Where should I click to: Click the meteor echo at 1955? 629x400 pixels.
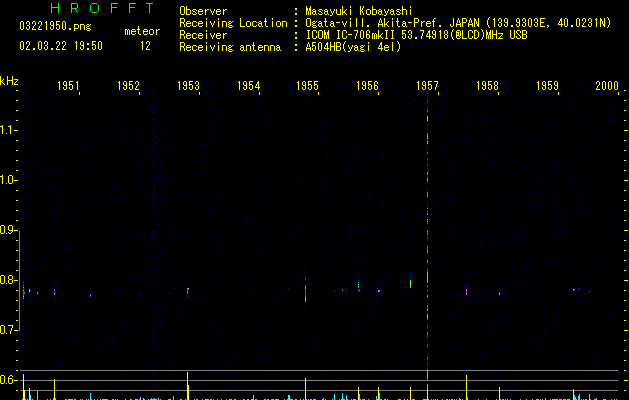click(306, 290)
